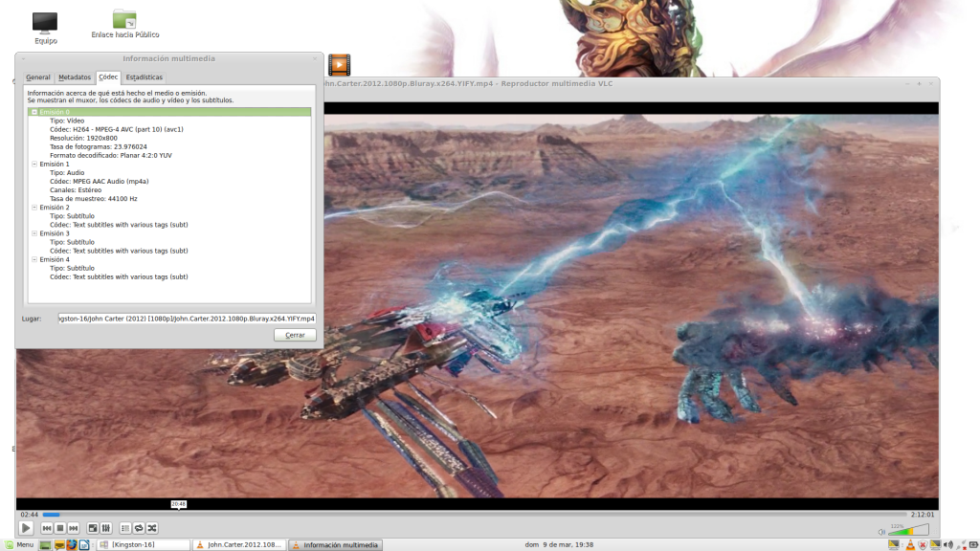980x551 pixels.
Task: Open the Estadísticas tab
Action: click(145, 77)
